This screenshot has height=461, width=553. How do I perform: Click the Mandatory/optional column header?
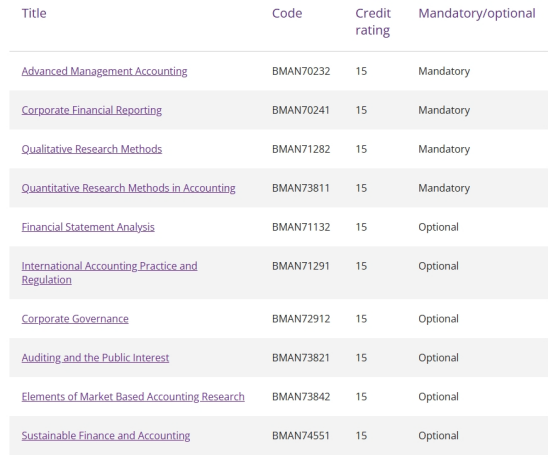[477, 13]
